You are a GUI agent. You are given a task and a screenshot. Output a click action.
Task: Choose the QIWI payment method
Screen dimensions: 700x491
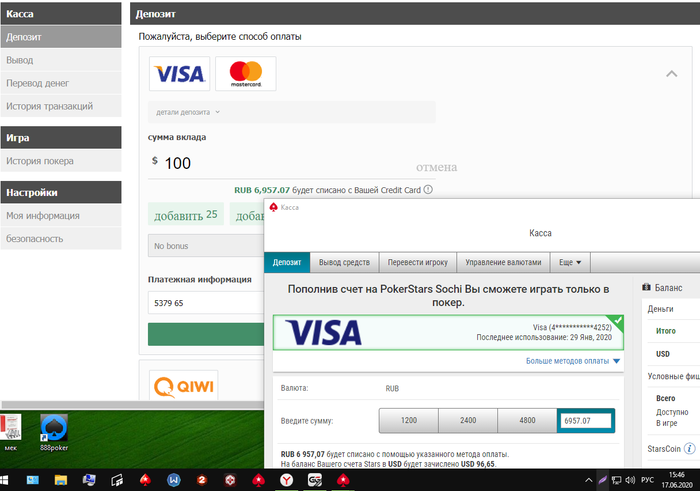click(x=183, y=386)
